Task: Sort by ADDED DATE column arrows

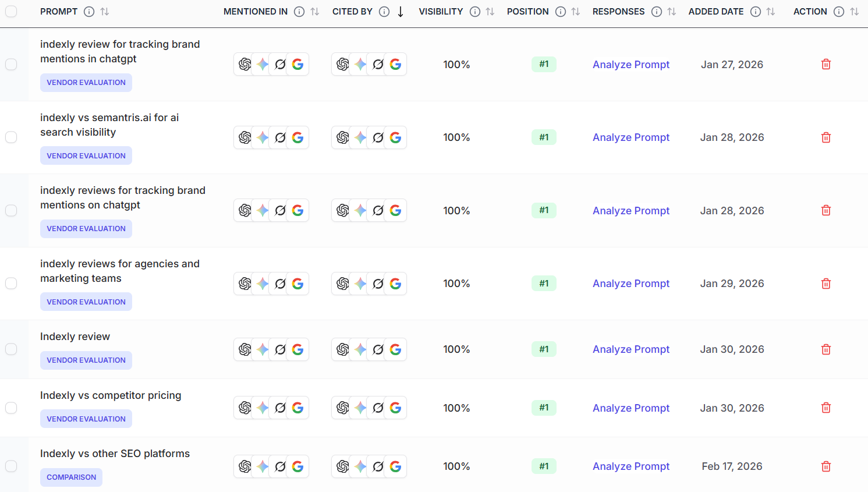Action: click(x=771, y=12)
